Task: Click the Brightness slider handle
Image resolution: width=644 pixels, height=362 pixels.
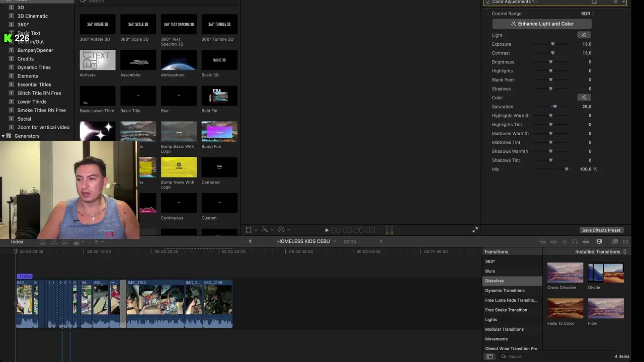Action: (x=551, y=62)
